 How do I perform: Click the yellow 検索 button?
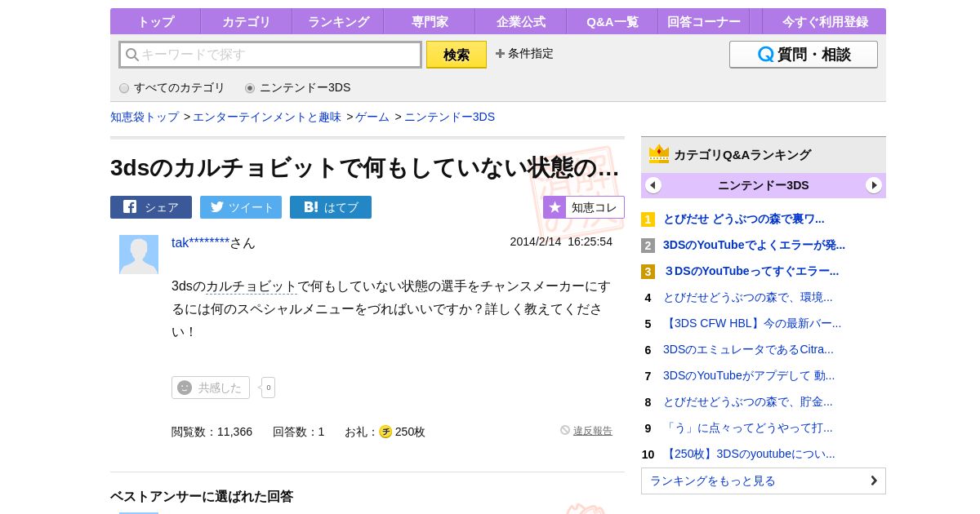coord(457,55)
